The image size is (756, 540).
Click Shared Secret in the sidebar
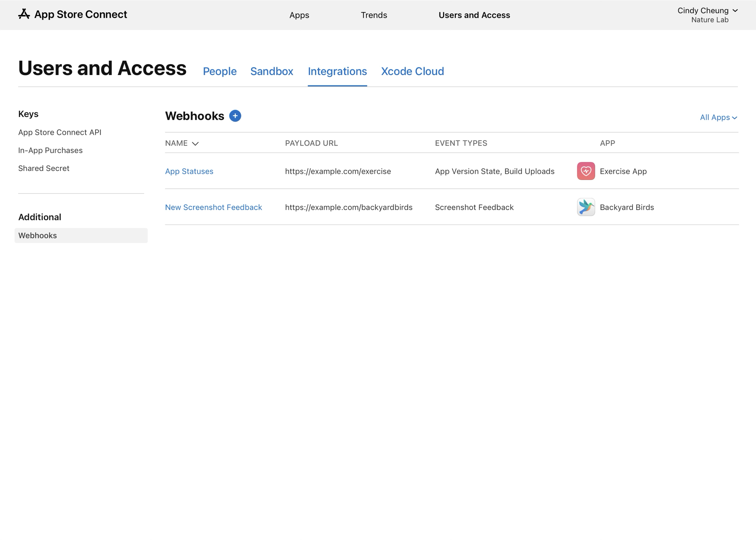click(x=44, y=168)
